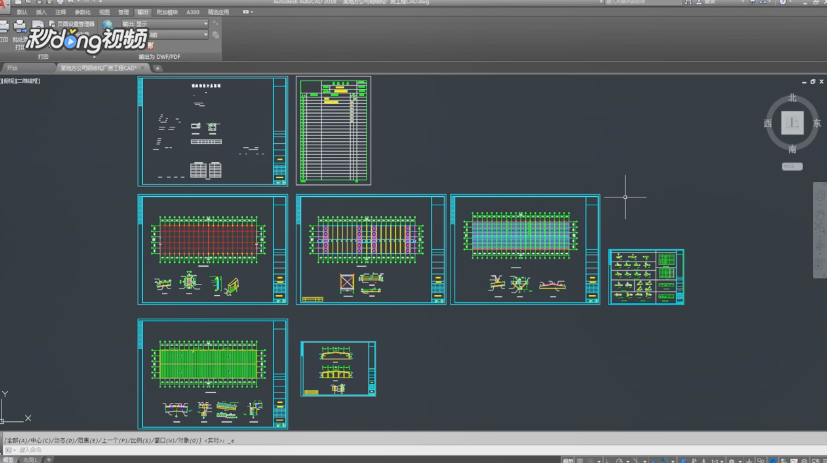Toggle hardware acceleration blue circle icon
The width and height of the screenshot is (827, 463).
(x=773, y=461)
